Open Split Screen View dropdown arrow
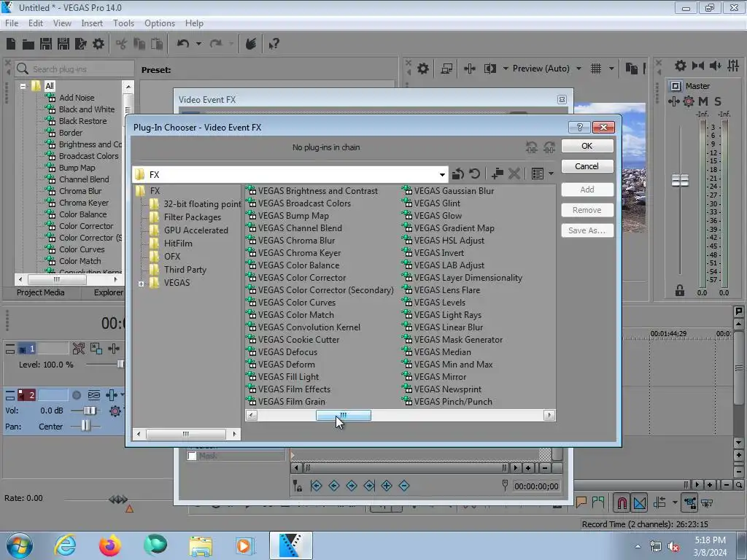Viewport: 747px width, 560px height. (x=506, y=69)
